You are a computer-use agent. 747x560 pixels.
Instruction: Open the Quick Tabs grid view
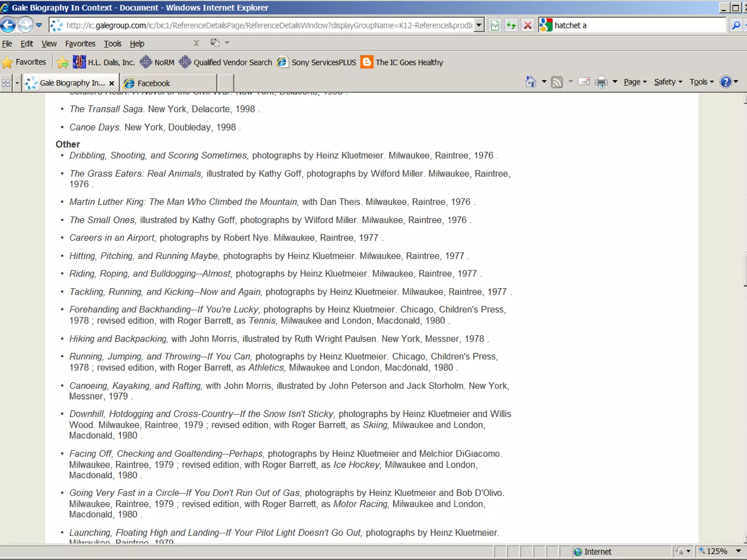[6, 83]
